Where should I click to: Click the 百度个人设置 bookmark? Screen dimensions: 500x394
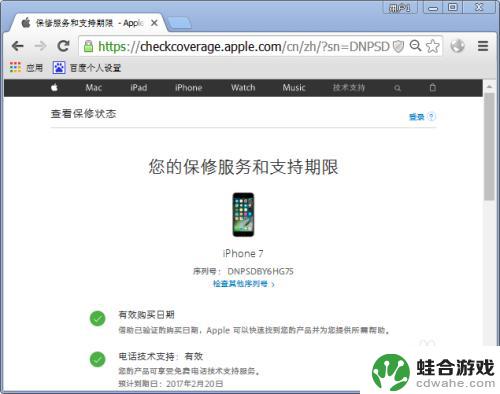pyautogui.click(x=95, y=68)
